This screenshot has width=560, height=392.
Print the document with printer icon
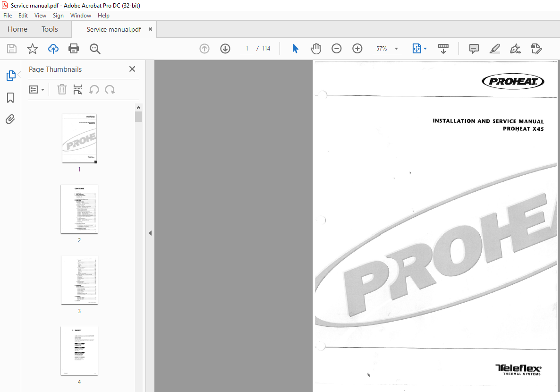[x=74, y=49]
